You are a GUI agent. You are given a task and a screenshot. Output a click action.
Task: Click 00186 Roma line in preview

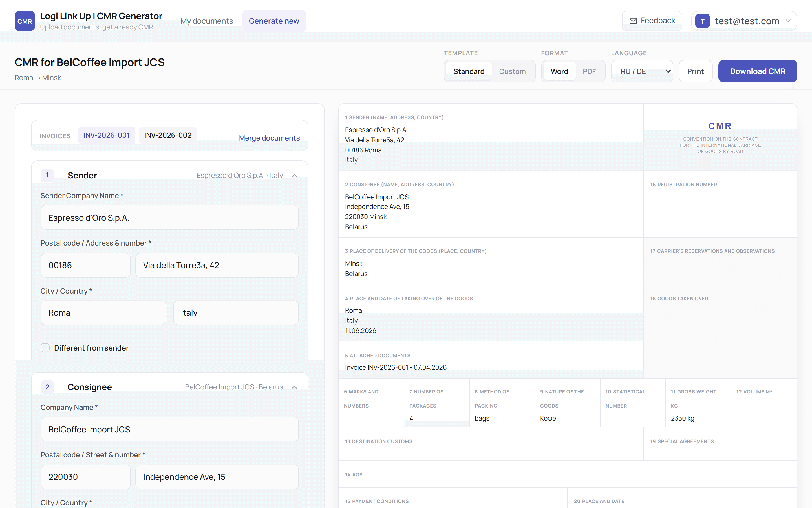[363, 150]
